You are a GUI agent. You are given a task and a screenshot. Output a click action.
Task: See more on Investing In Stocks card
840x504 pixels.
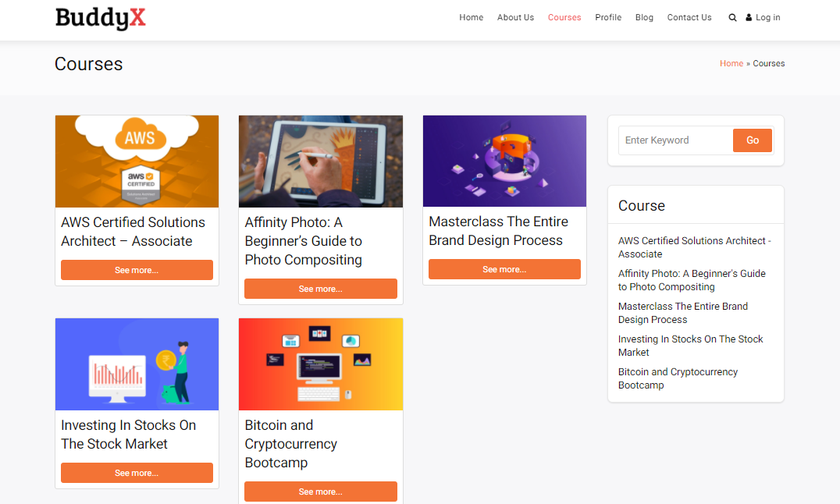(x=137, y=473)
